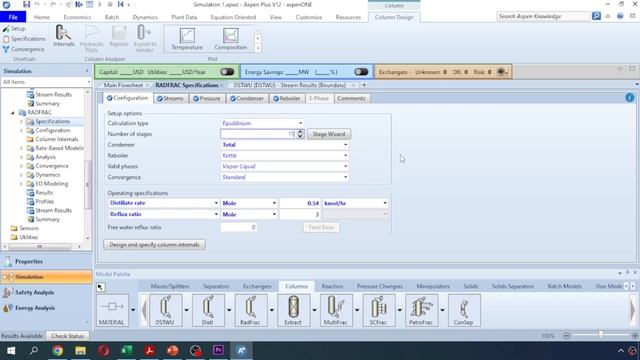Click the Specifications shortcut in ribbon
This screenshot has width=640, height=360.
[24, 39]
